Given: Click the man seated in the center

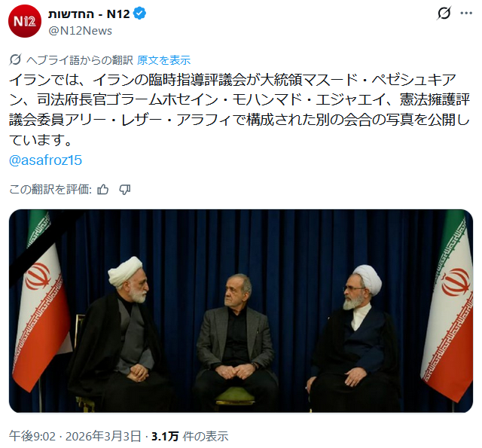Looking at the screenshot, I should (235, 337).
